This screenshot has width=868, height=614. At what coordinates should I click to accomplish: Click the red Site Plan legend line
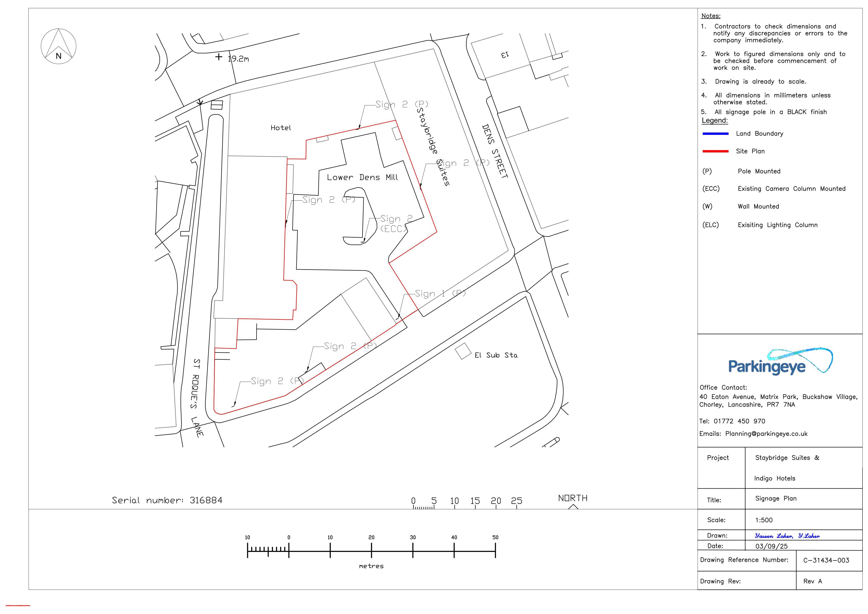tap(715, 151)
